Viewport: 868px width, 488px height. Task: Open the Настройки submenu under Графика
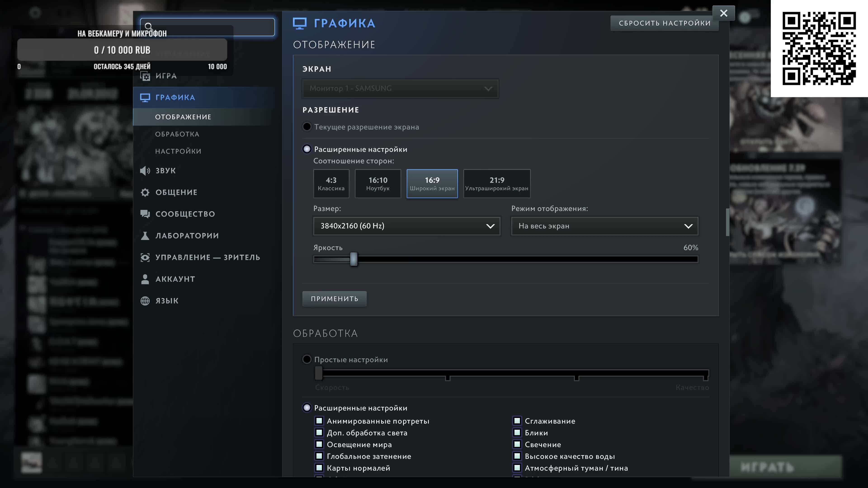tap(178, 151)
